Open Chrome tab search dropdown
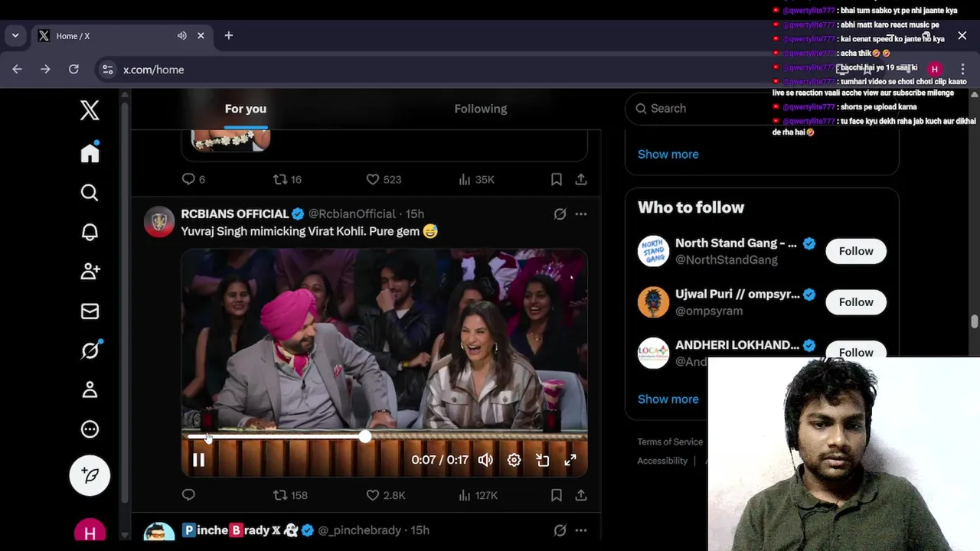Viewport: 980px width, 551px height. click(15, 36)
